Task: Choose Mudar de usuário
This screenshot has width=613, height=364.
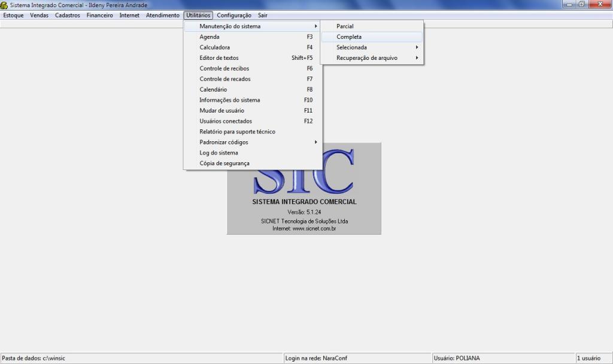Action: click(x=253, y=111)
